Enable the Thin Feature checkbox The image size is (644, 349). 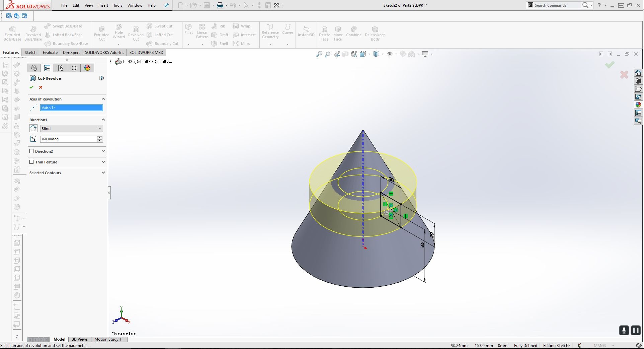point(31,162)
